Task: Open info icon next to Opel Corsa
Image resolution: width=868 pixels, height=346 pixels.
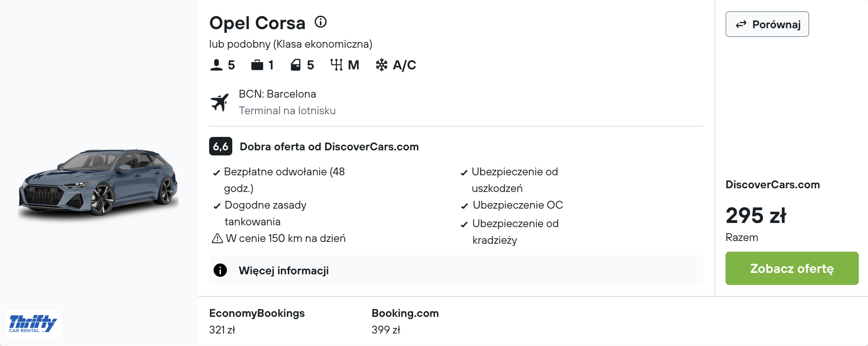Action: point(321,22)
